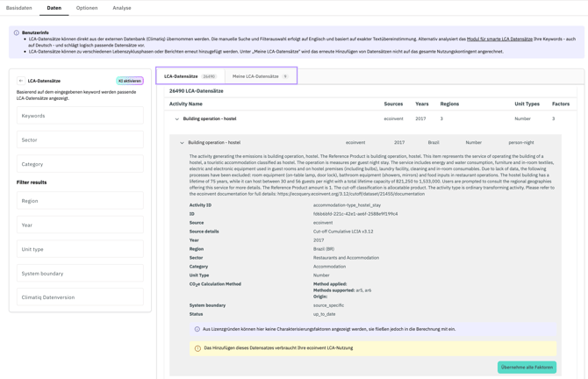Collapse the Building operation - hostel row

(x=176, y=118)
